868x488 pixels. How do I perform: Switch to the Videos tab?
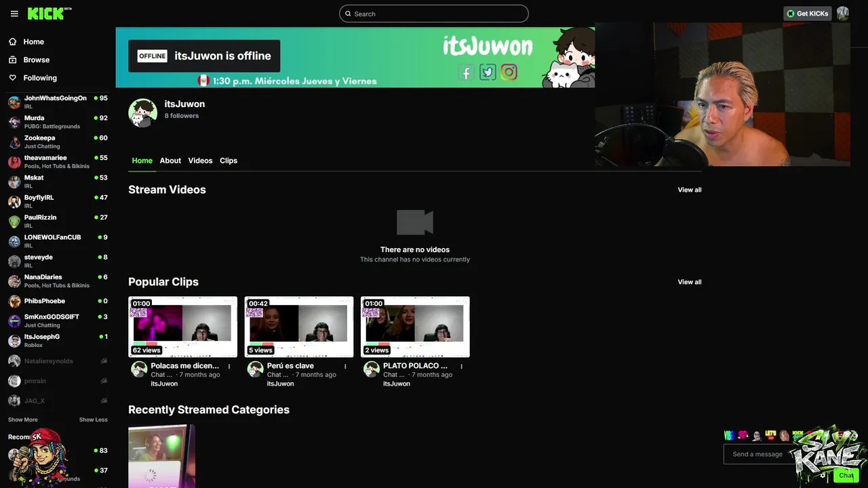click(200, 161)
